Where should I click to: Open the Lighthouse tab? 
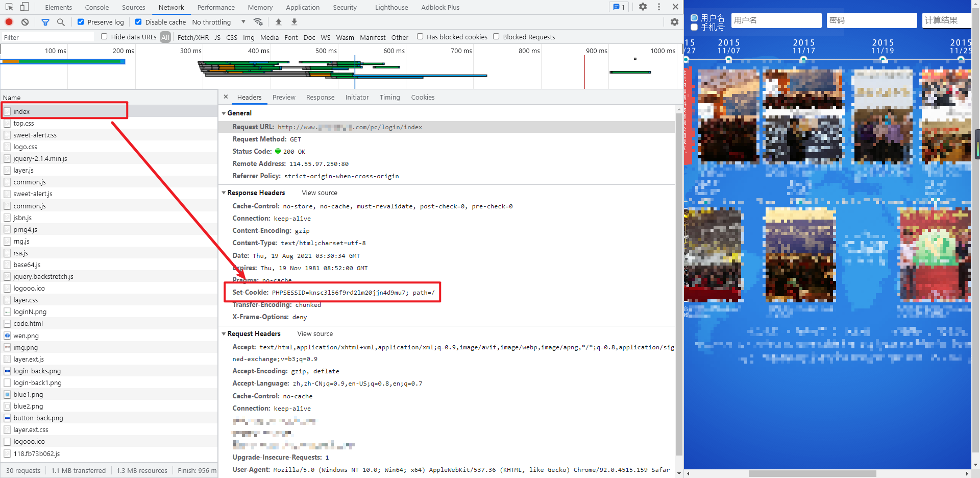(391, 7)
